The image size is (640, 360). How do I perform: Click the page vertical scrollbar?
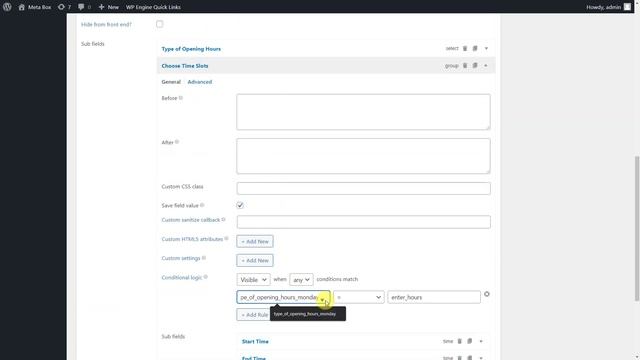637,229
